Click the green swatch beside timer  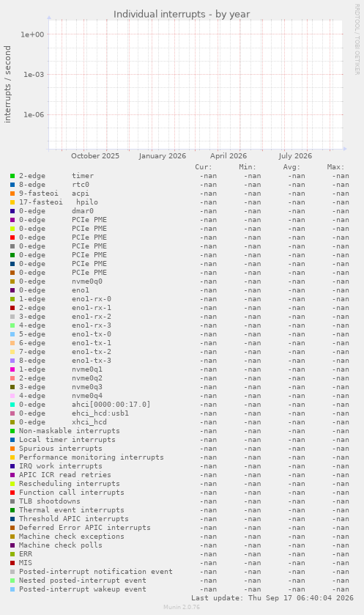coord(12,176)
